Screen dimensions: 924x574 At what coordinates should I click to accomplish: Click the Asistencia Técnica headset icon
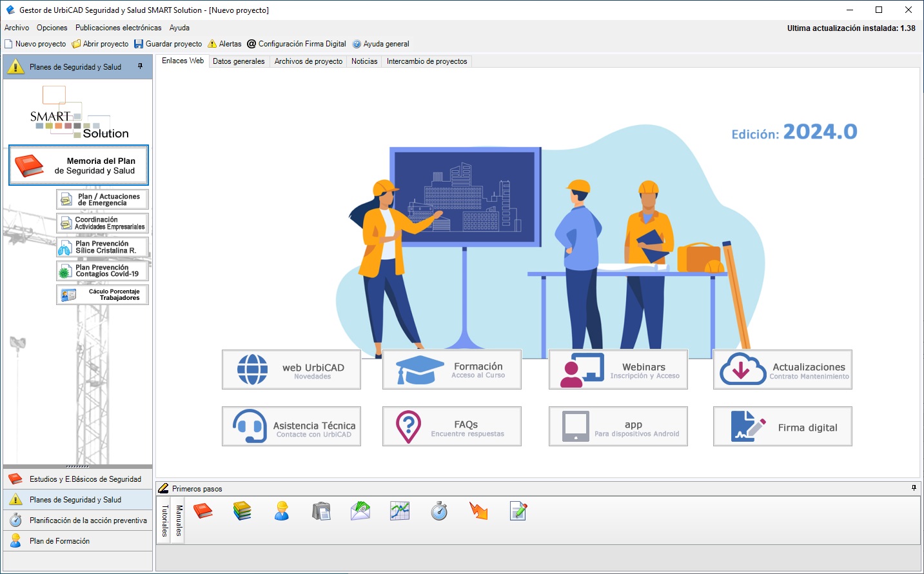pyautogui.click(x=250, y=426)
